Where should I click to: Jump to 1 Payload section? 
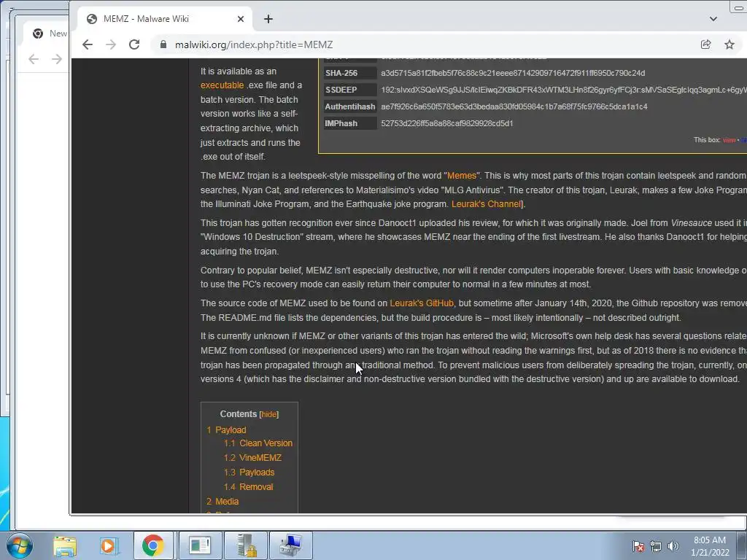pos(226,430)
